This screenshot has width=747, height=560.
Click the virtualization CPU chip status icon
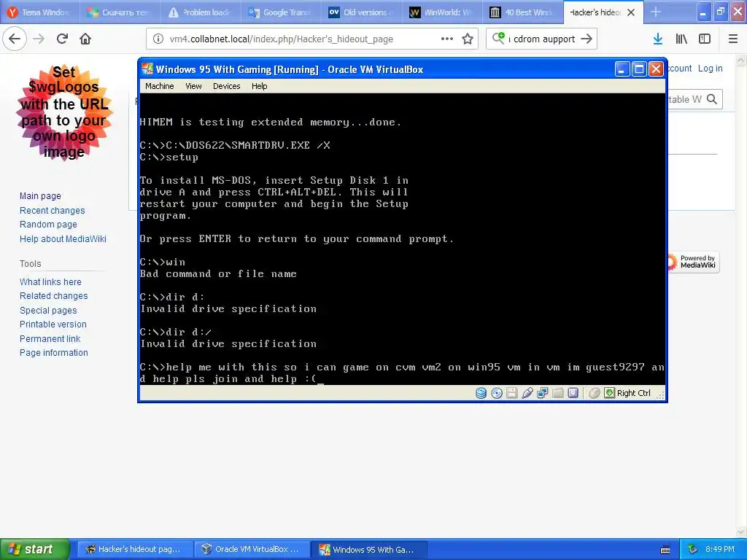(573, 393)
